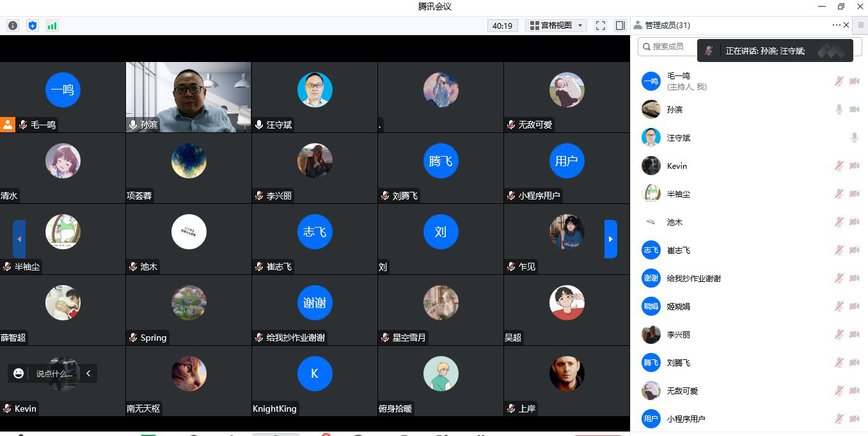The width and height of the screenshot is (868, 436).
Task: Select 小程序用户 in the member list
Action: (x=749, y=419)
